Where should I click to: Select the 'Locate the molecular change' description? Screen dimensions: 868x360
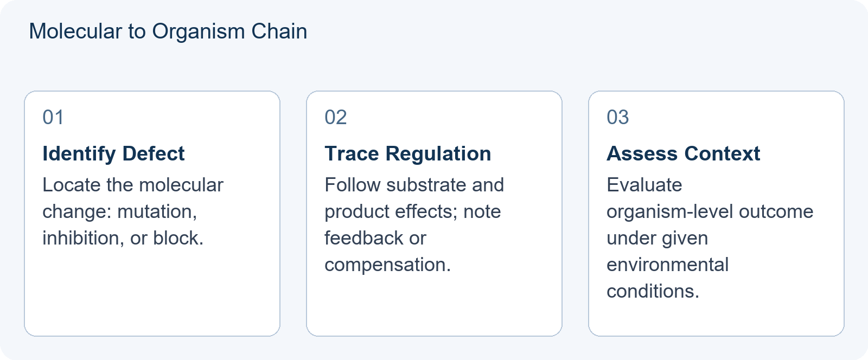tap(133, 211)
